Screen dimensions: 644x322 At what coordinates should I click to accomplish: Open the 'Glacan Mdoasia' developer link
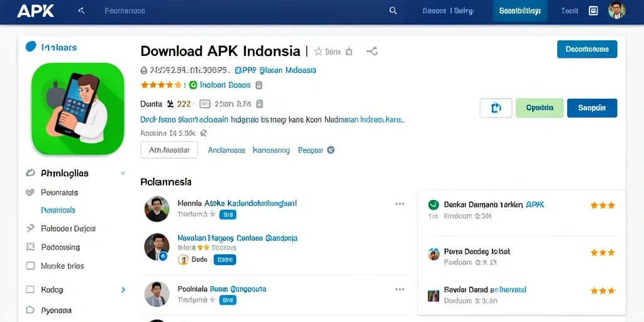tap(275, 70)
